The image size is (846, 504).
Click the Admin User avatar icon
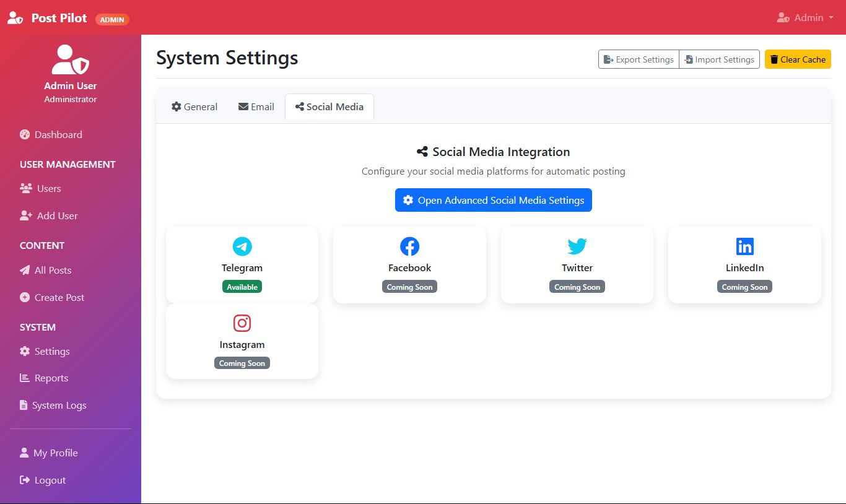click(x=70, y=60)
